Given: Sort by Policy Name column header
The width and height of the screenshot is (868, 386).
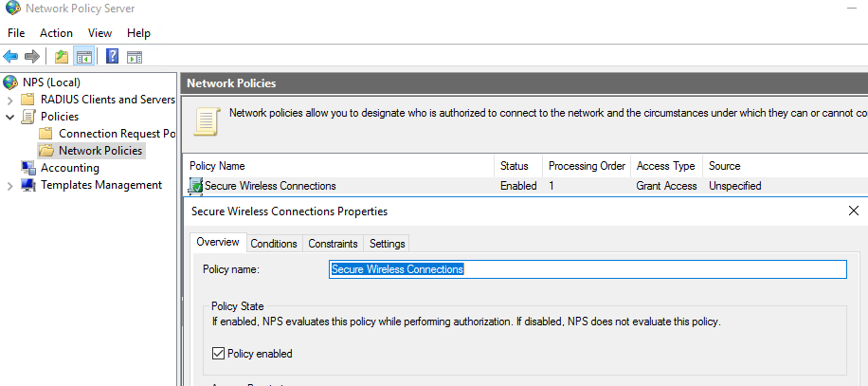Looking at the screenshot, I should point(339,166).
